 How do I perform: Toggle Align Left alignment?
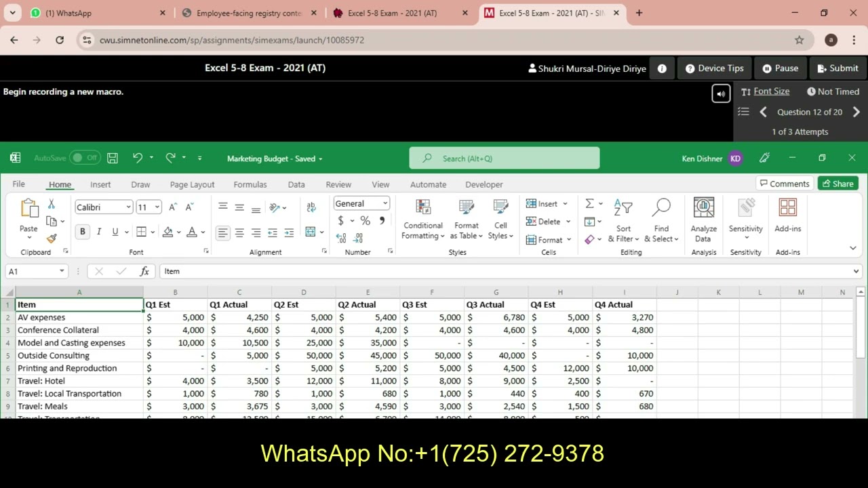pyautogui.click(x=222, y=232)
